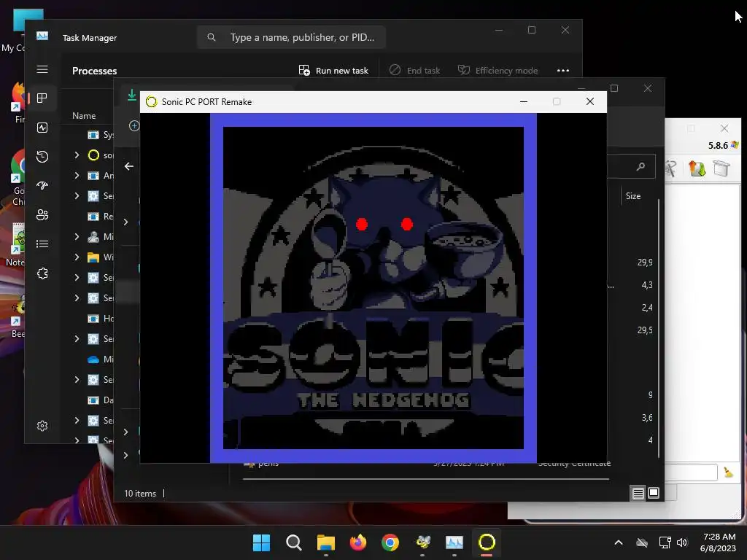Switch File Explorer to details view

(x=638, y=494)
